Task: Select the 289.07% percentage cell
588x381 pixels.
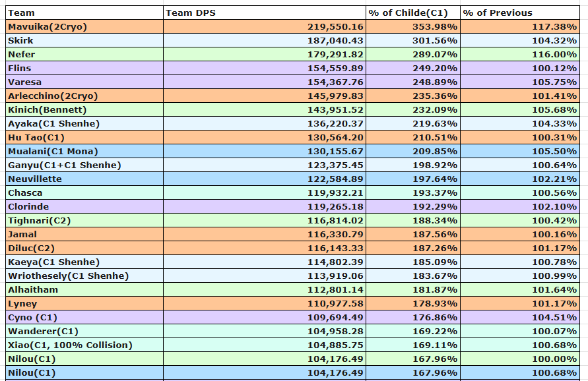Action: click(413, 54)
